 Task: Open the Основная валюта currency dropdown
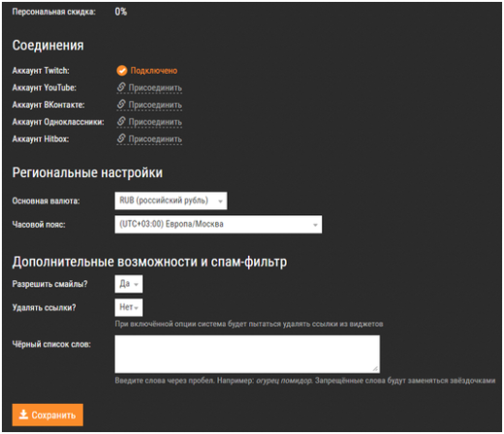point(171,201)
